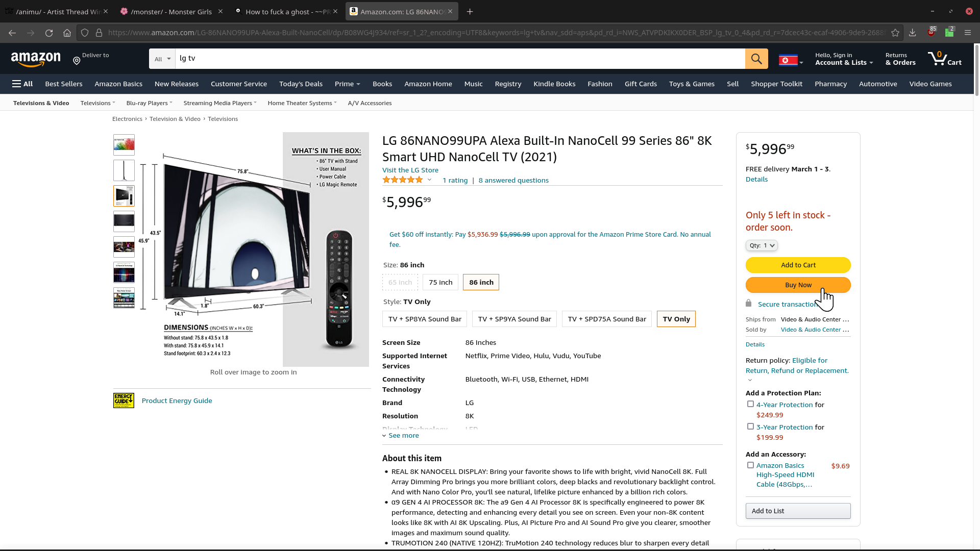Visit the LG Store link
Screen dimensions: 980x551
tap(410, 170)
